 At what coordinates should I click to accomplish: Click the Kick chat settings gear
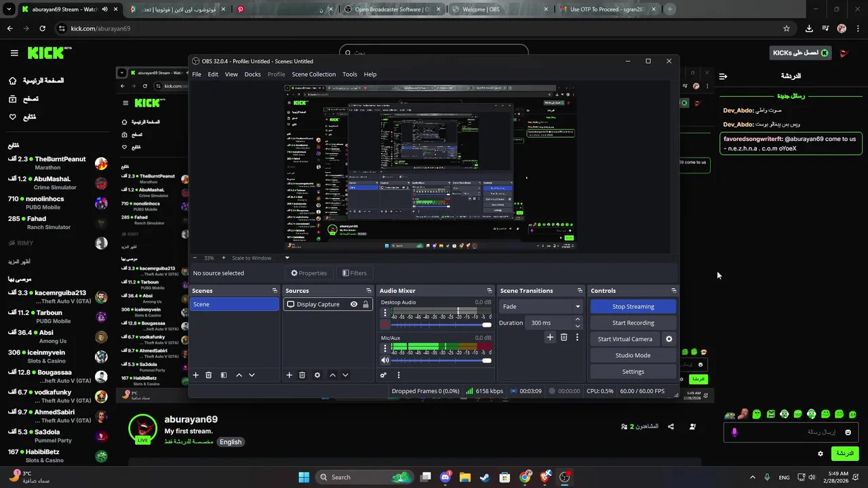[x=821, y=453]
